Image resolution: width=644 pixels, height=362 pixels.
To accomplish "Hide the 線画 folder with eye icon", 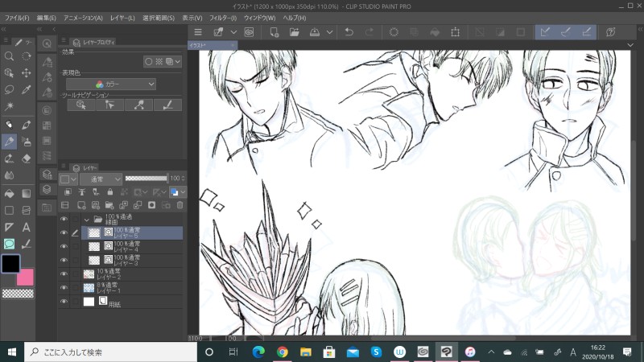I will click(x=64, y=219).
